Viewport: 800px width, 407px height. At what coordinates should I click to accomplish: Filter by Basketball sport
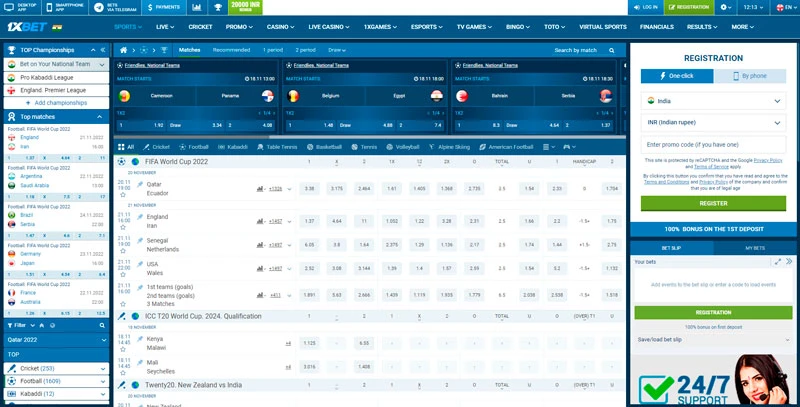pos(324,147)
